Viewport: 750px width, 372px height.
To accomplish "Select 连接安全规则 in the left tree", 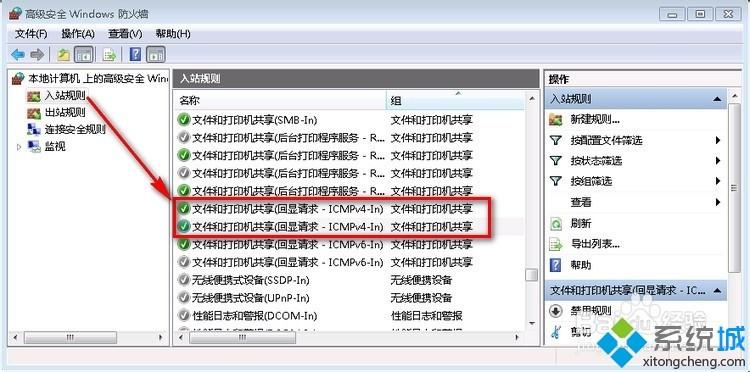I will tap(75, 129).
